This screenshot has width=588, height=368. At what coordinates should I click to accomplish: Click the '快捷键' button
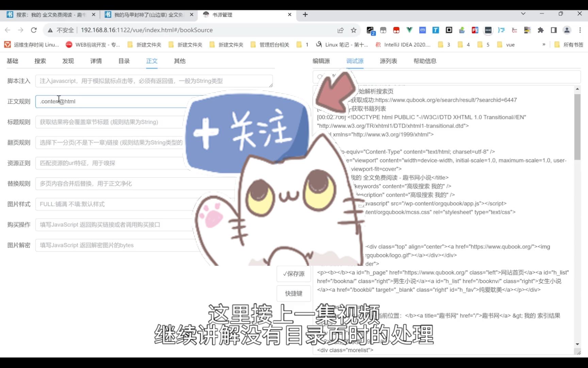pos(294,293)
